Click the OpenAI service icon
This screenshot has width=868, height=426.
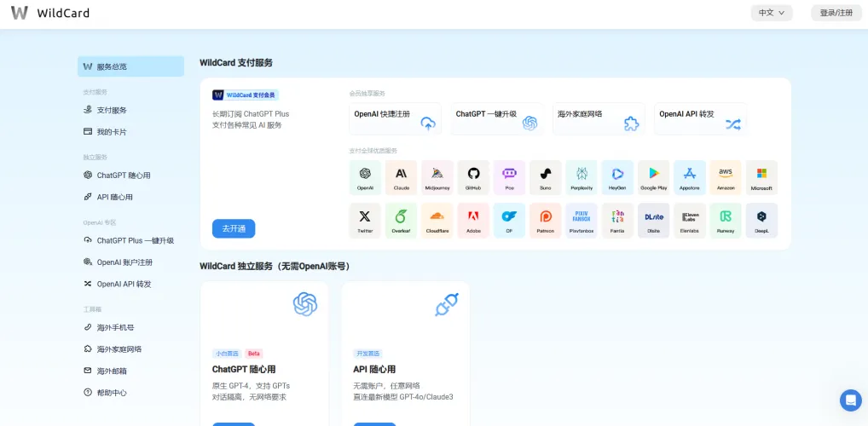coord(365,177)
